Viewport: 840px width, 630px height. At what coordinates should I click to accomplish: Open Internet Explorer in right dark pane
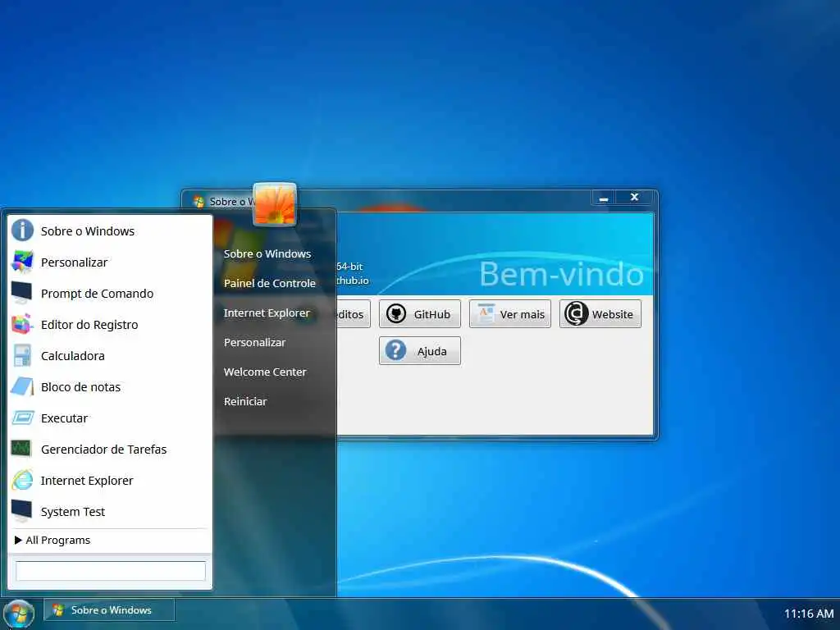click(x=267, y=313)
